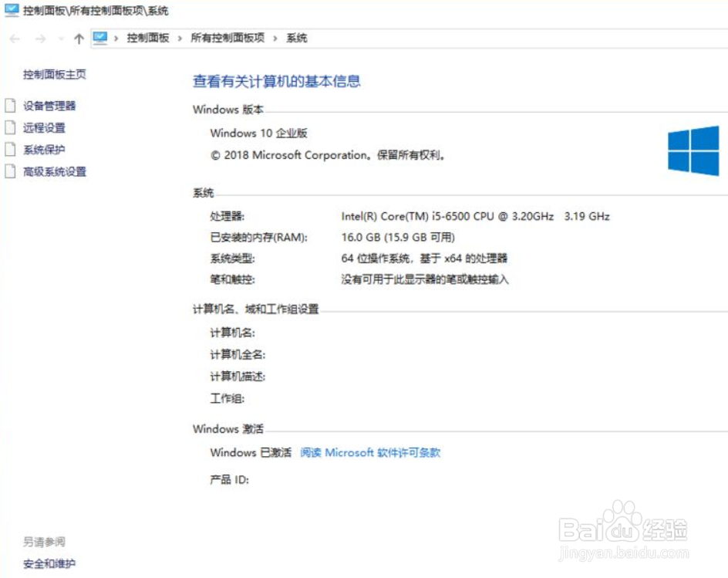This screenshot has height=578, width=728.
Task: Open 阅读 Microsoft 软件许可条款 link
Action: pyautogui.click(x=370, y=452)
